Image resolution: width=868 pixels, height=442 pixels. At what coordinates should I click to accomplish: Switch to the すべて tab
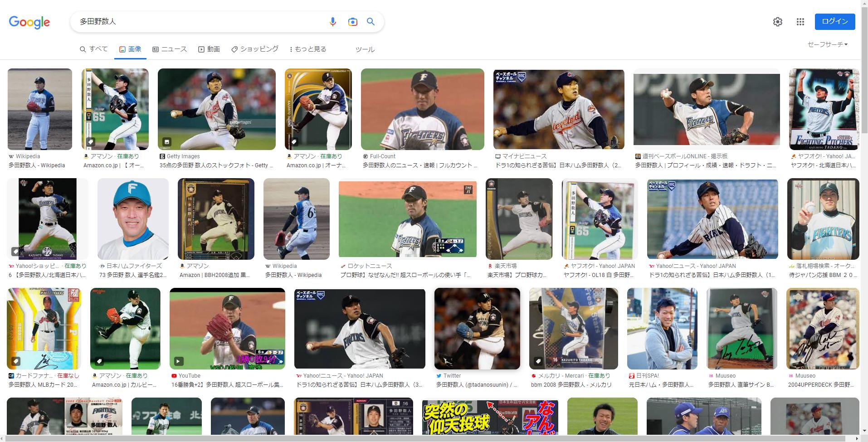point(94,49)
